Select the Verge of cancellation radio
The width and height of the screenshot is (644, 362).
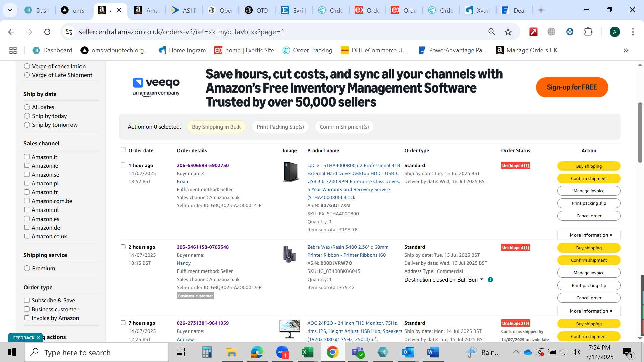[x=27, y=66]
